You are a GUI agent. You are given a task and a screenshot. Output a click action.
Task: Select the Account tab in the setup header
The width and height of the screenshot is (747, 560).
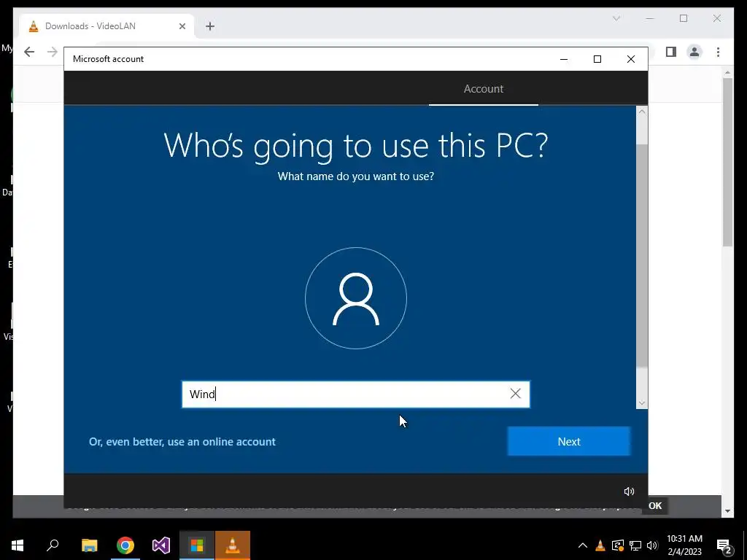tap(484, 88)
